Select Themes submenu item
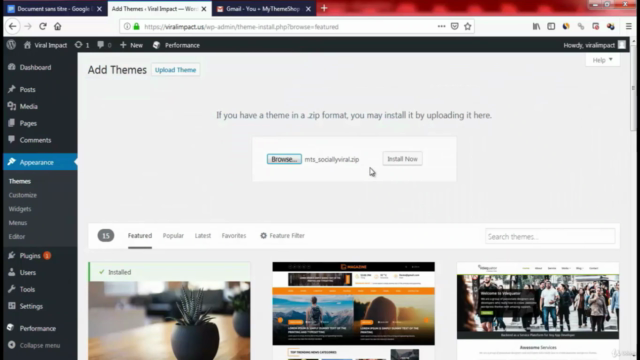The width and height of the screenshot is (640, 360). (20, 181)
